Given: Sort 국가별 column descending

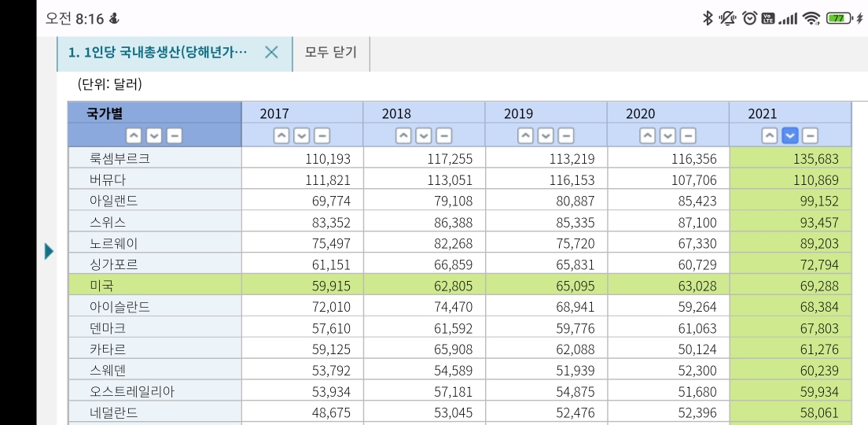Looking at the screenshot, I should point(154,135).
